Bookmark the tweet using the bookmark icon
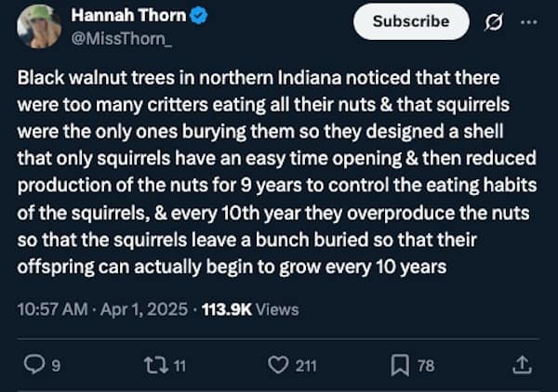 pyautogui.click(x=403, y=365)
